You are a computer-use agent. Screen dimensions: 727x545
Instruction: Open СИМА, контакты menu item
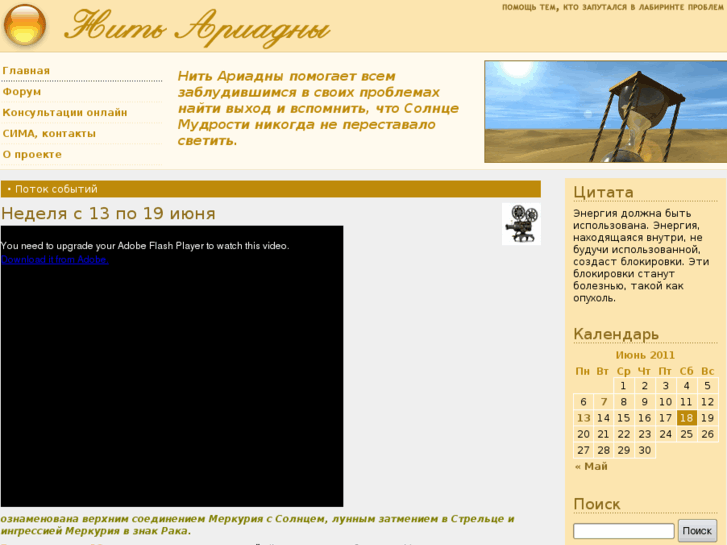49,134
